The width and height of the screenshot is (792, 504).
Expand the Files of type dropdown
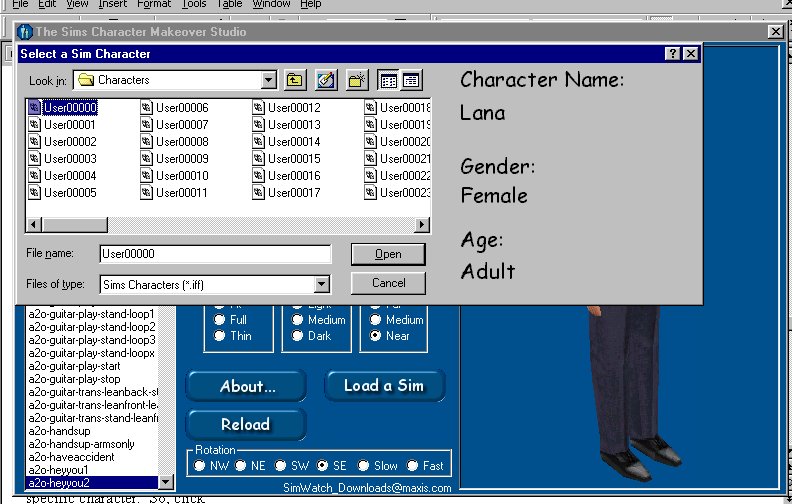tap(322, 284)
